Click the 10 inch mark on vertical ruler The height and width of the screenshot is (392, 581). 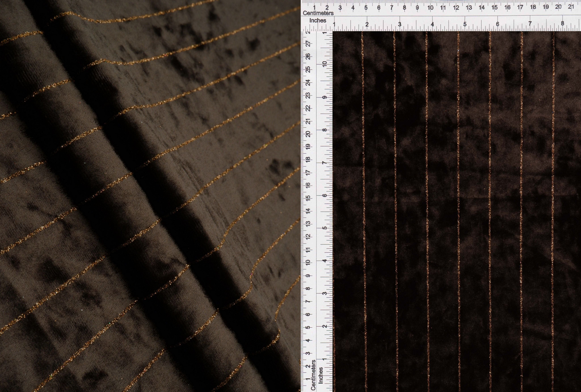point(325,64)
